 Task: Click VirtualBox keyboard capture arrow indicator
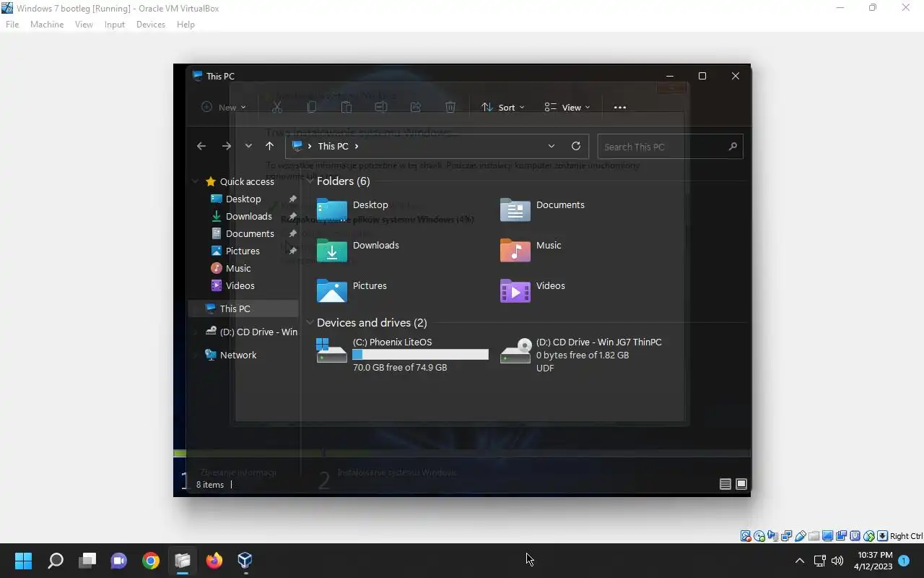[882, 536]
